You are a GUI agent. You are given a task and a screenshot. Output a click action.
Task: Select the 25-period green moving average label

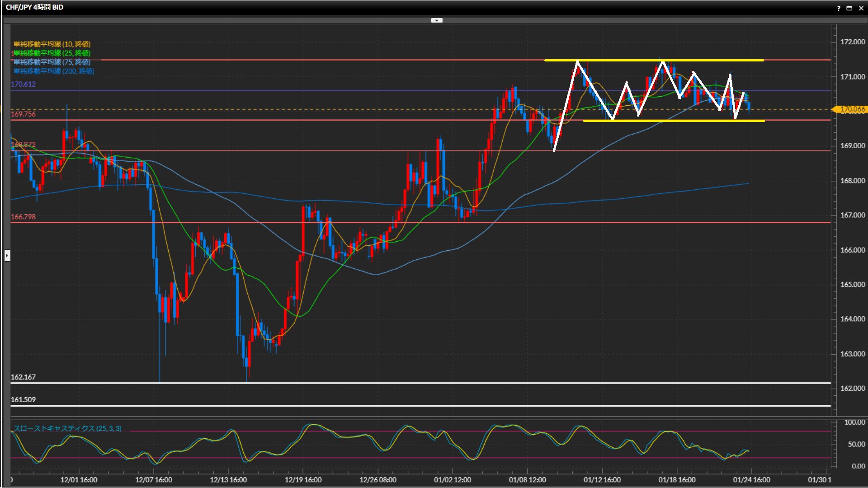click(x=52, y=53)
